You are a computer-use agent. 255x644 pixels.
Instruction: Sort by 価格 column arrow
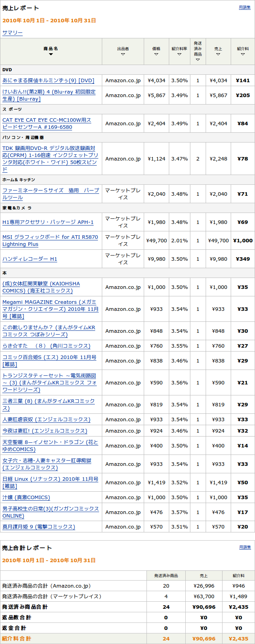[x=156, y=54]
